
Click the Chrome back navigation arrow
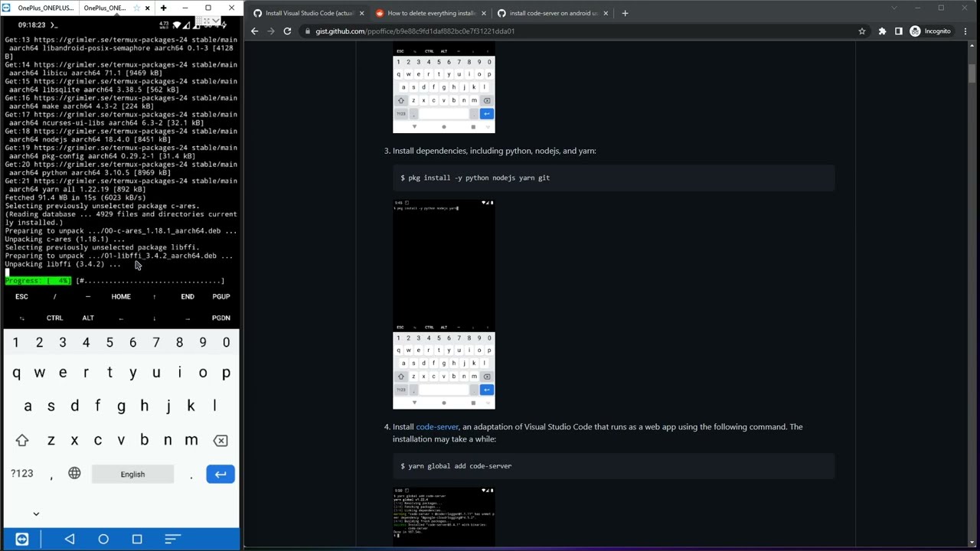[255, 31]
